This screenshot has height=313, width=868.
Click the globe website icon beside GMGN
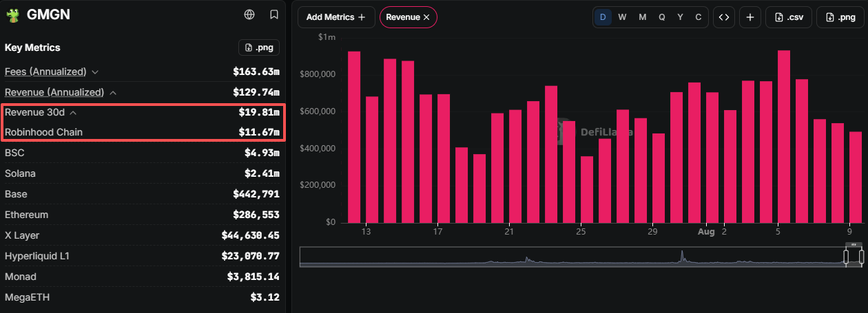click(x=249, y=14)
